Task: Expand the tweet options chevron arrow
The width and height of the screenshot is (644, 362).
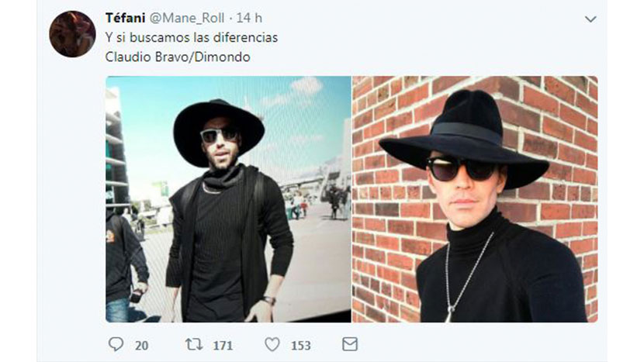Action: click(590, 19)
